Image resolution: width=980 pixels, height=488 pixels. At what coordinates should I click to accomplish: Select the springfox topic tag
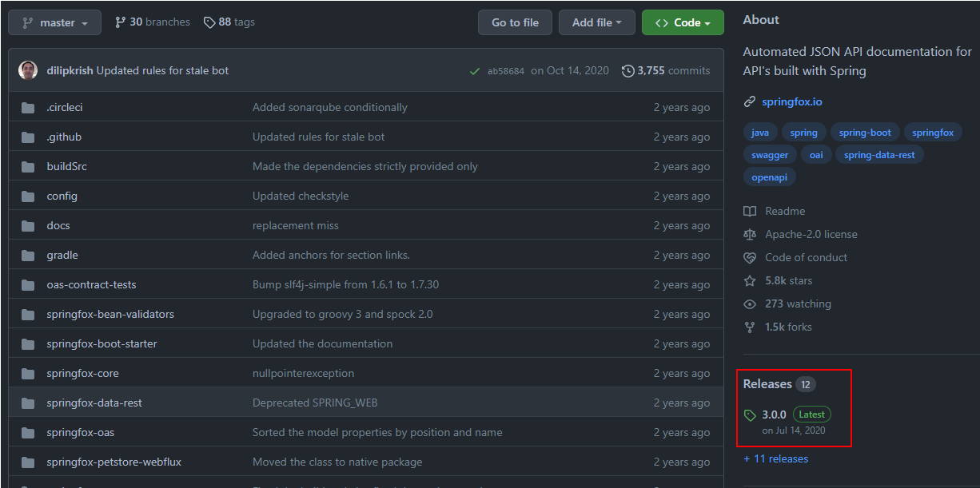933,133
